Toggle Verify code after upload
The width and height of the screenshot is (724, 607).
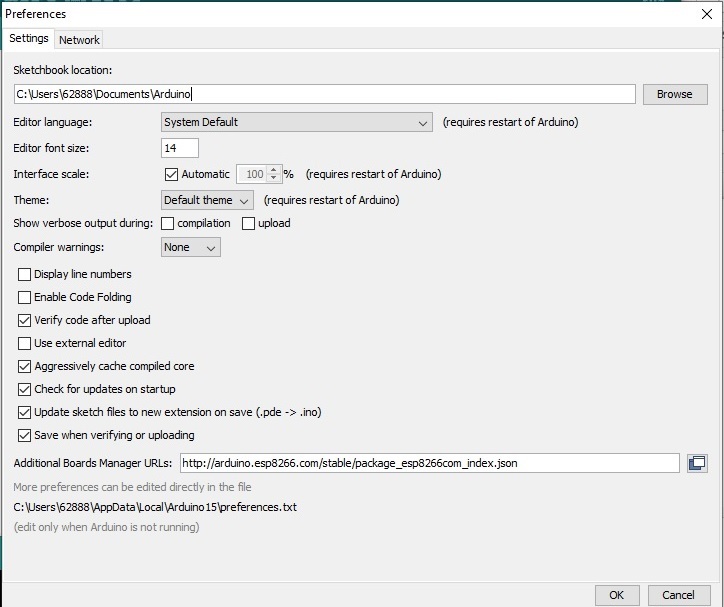(24, 320)
